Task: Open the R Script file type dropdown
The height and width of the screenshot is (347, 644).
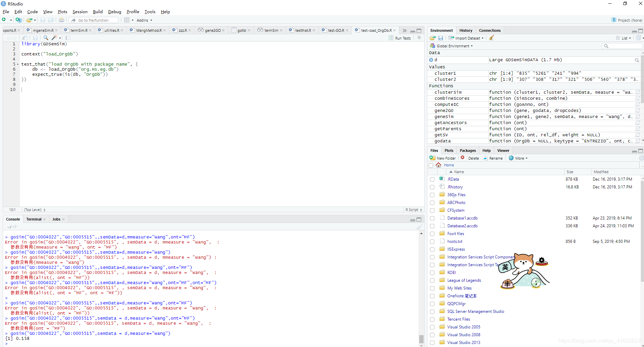Action: point(414,210)
